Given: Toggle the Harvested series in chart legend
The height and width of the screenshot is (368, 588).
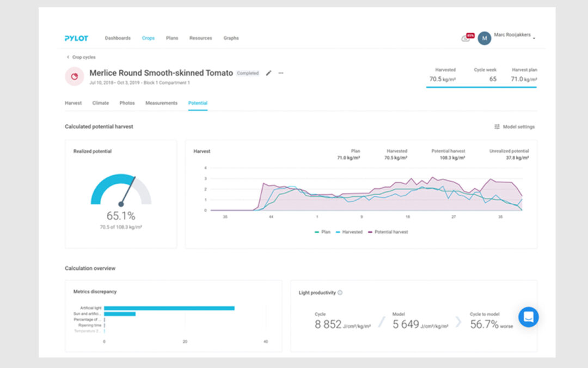Looking at the screenshot, I should [349, 232].
